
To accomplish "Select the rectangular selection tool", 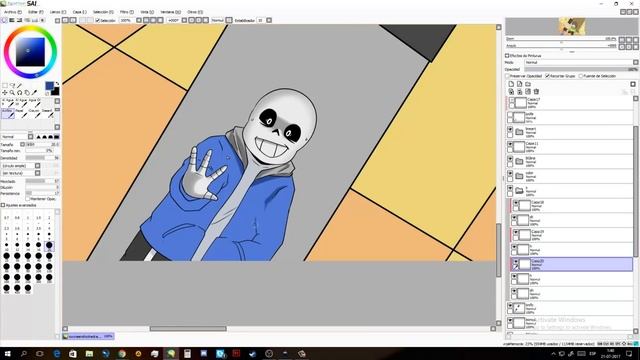I will [x=5, y=85].
